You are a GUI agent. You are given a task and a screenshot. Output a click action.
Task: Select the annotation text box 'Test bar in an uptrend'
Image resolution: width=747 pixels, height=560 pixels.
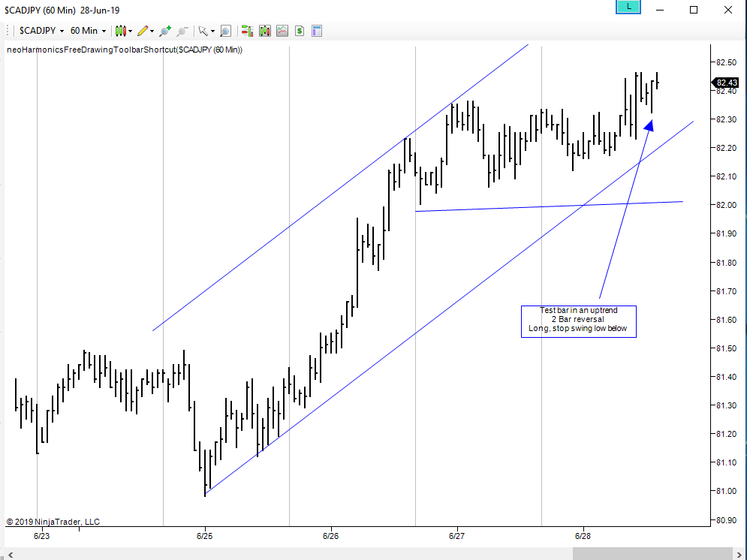point(579,321)
